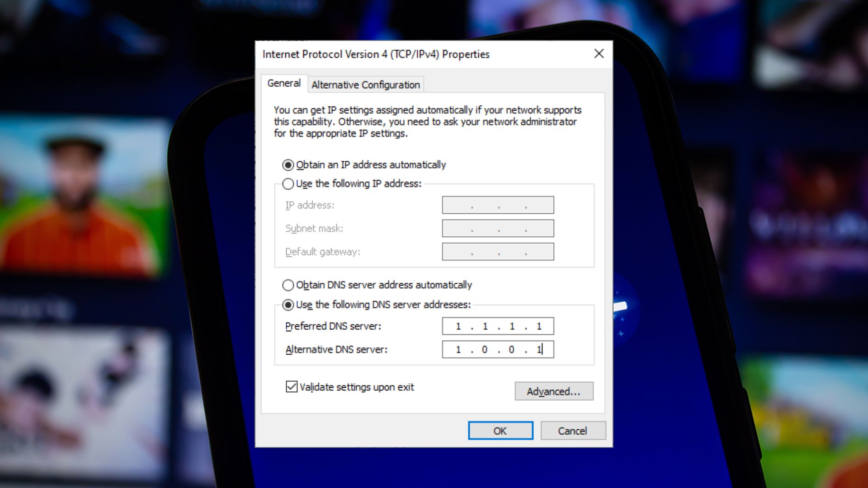Close the IPv4 Properties dialog
The image size is (868, 488).
pos(599,54)
